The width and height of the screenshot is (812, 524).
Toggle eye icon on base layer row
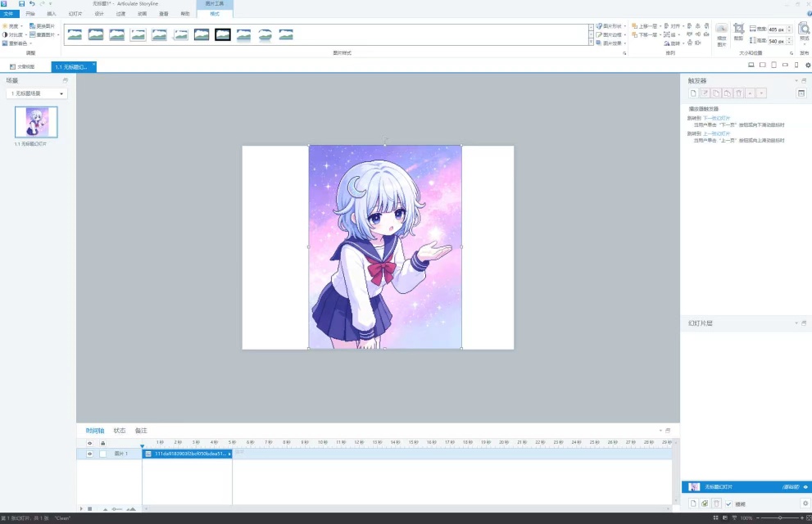click(805, 487)
